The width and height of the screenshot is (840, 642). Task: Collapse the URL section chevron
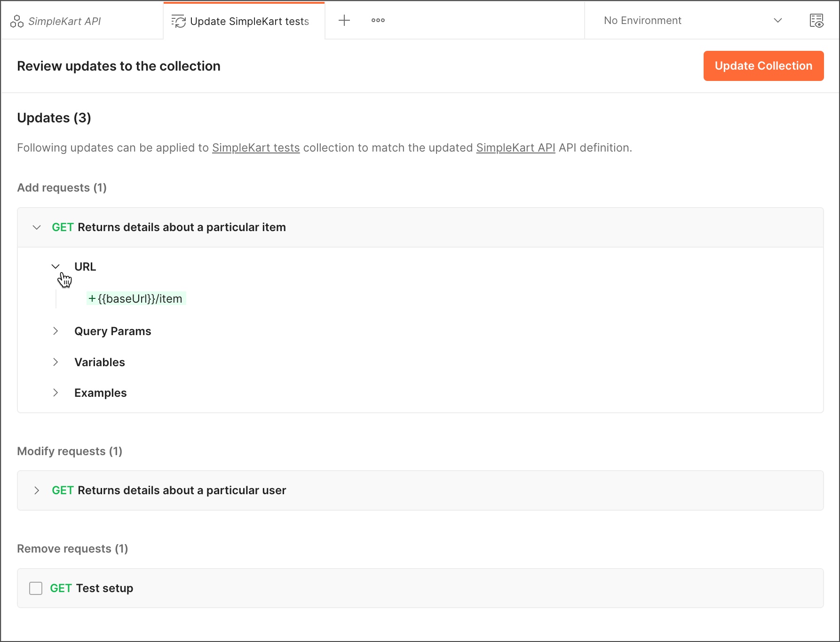click(x=55, y=266)
